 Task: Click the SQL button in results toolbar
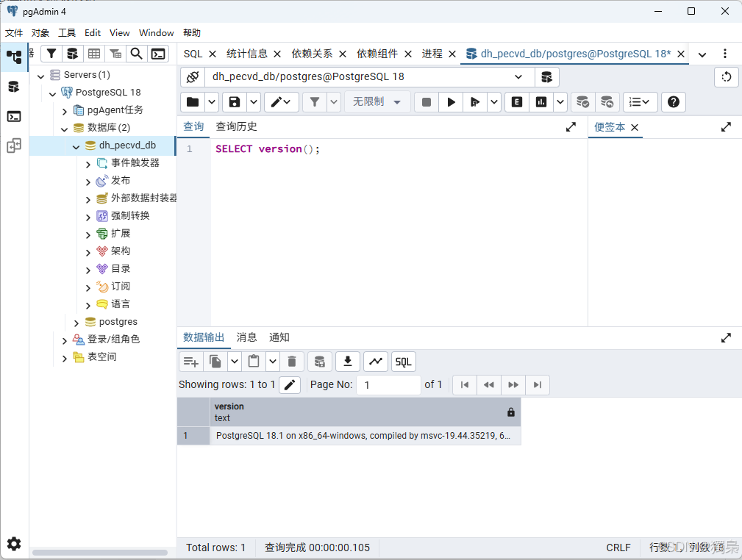coord(404,362)
